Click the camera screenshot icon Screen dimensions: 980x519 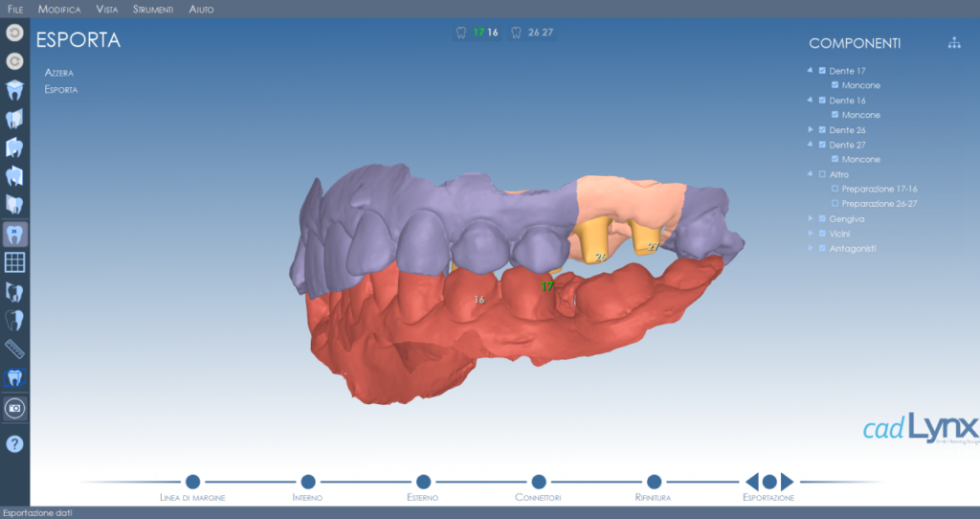14,408
